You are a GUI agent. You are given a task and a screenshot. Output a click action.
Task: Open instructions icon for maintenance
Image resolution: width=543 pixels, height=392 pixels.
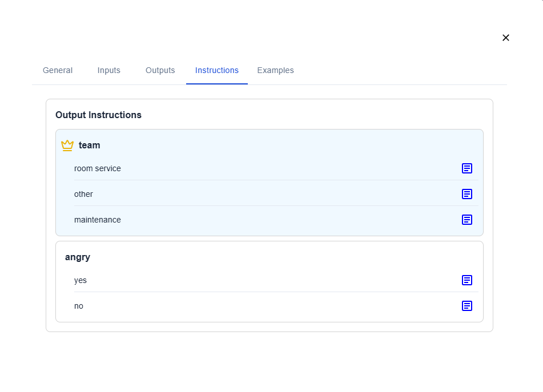467,220
